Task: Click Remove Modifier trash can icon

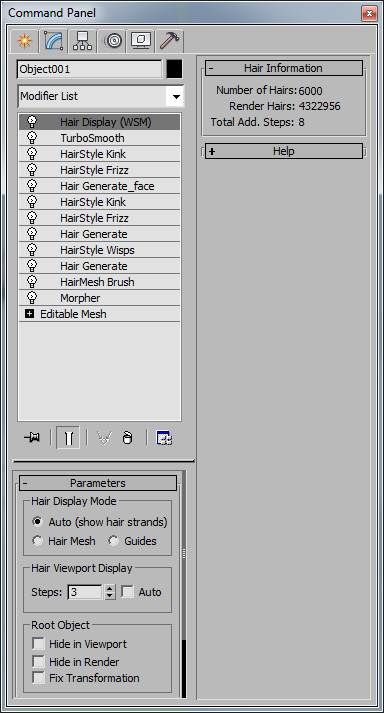Action: pyautogui.click(x=128, y=438)
